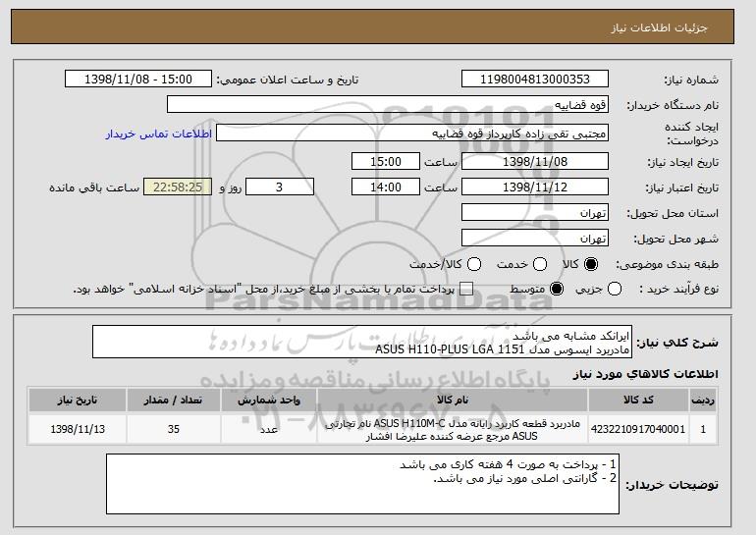This screenshot has height=535, width=756.
Task: Click the ردیف column header
Action: click(x=703, y=401)
